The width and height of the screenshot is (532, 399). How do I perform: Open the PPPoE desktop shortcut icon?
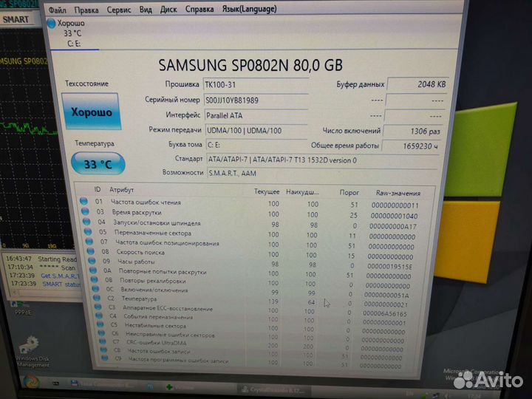point(22,307)
